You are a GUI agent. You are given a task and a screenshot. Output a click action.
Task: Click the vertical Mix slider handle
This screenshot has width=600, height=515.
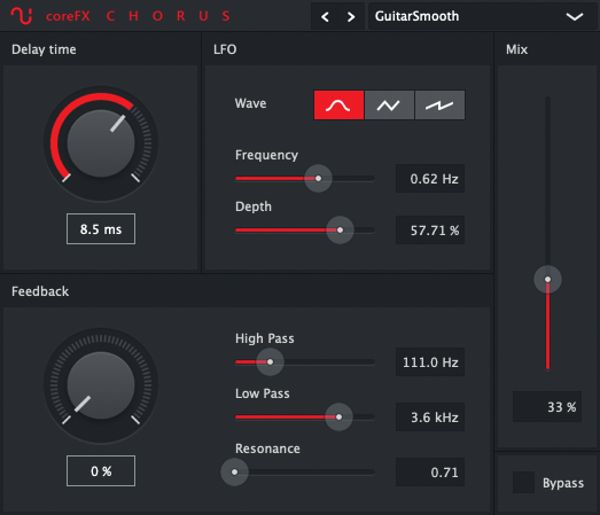pos(547,280)
